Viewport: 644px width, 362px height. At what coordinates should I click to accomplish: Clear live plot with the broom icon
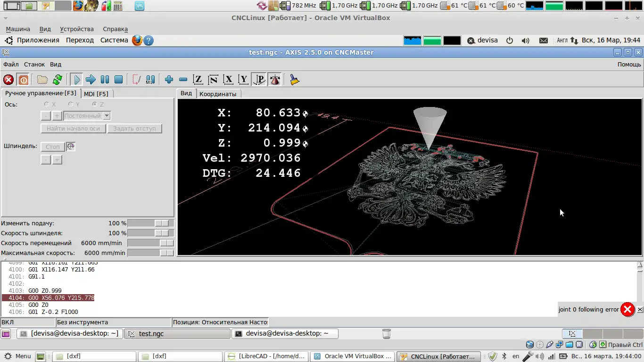[295, 80]
